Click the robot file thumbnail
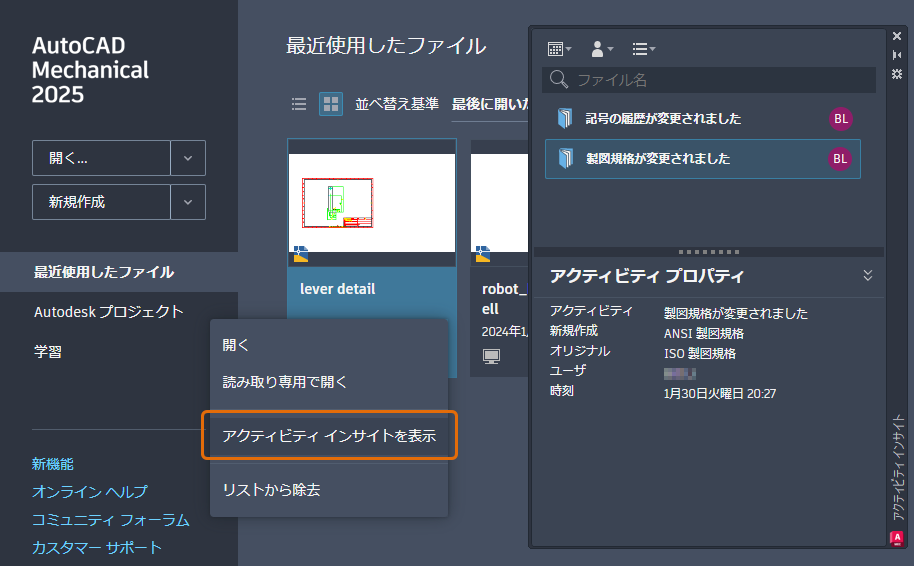 click(x=500, y=202)
